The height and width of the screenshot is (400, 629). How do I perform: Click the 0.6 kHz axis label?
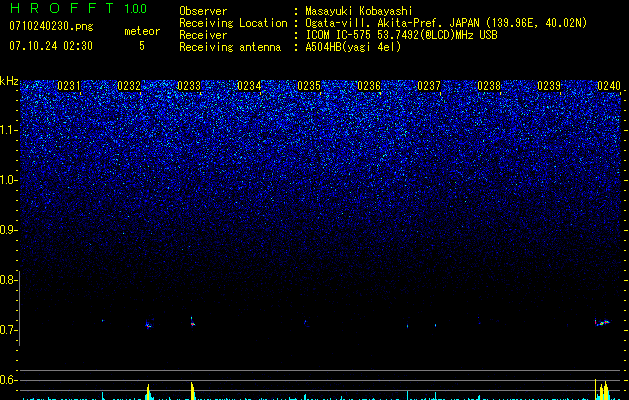pyautogui.click(x=8, y=380)
